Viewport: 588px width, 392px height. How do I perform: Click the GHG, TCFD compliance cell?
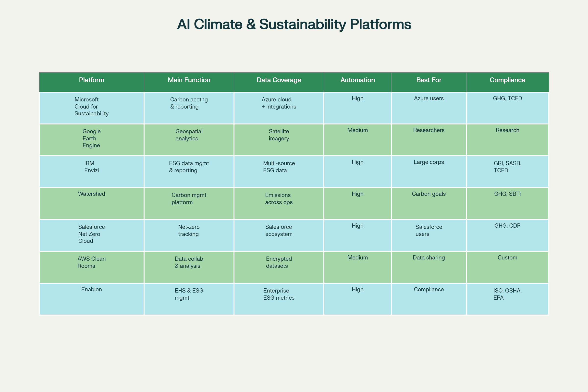507,108
